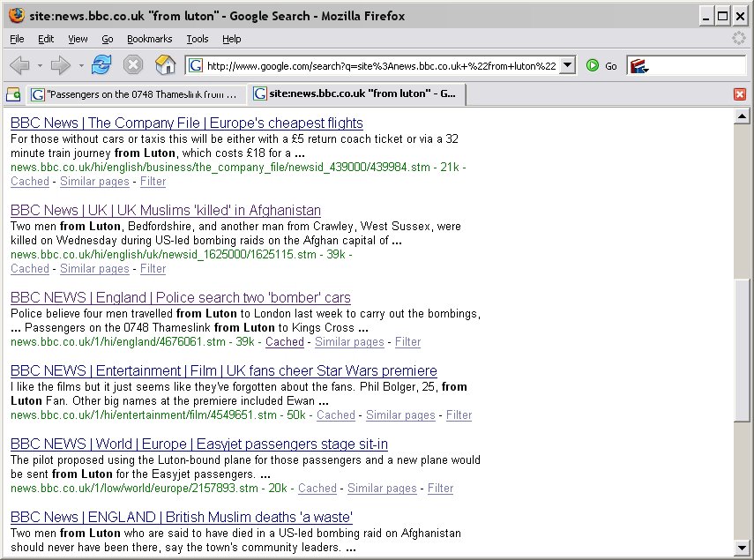This screenshot has width=754, height=560.
Task: Open "Easyjet passengers stage sit-in" link
Action: click(x=199, y=444)
